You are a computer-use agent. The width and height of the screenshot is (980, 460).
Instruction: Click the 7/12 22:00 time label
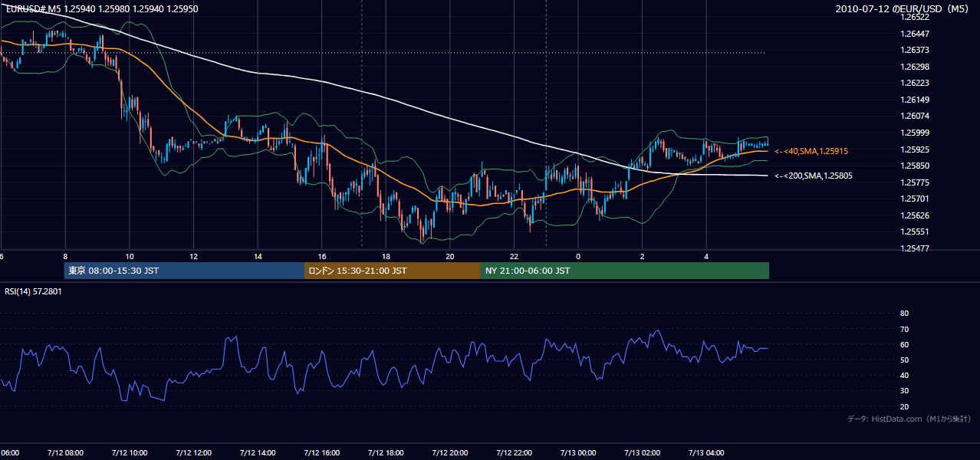[514, 452]
